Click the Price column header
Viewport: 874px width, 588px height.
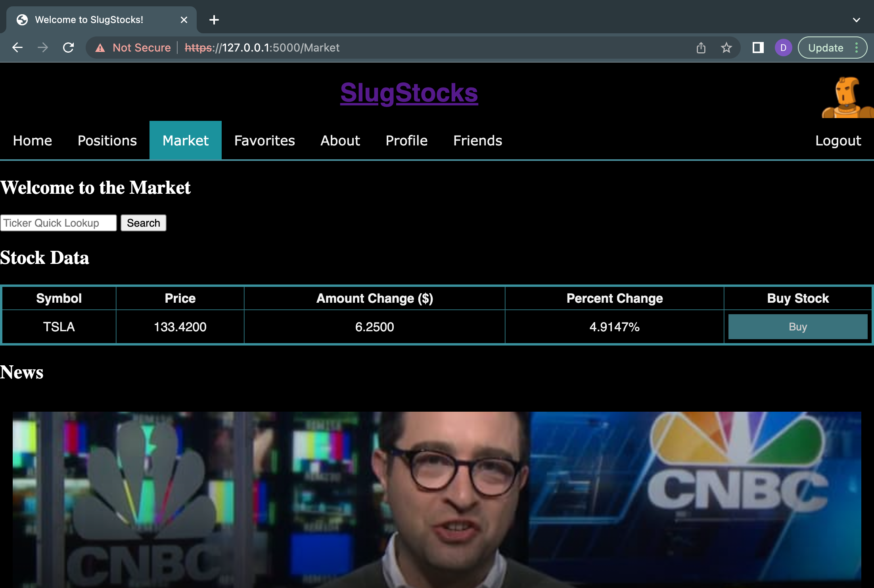180,298
